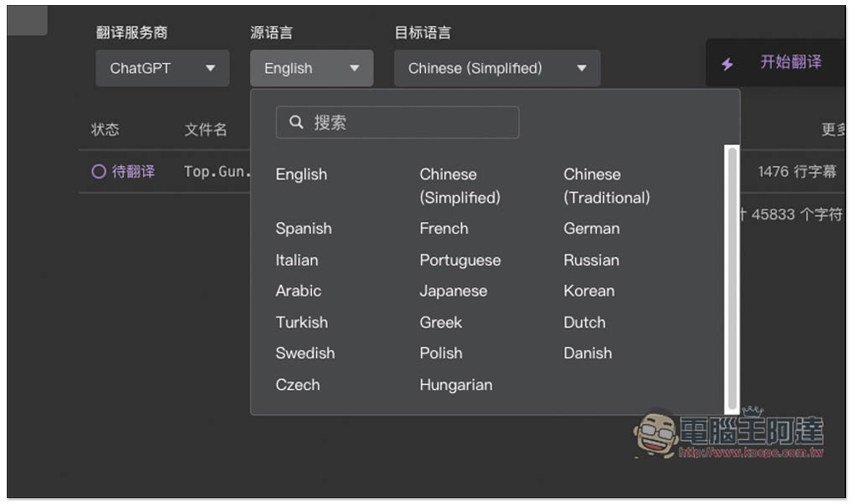852x504 pixels.
Task: Open the ChatGPT translation provider dropdown
Action: tap(162, 69)
